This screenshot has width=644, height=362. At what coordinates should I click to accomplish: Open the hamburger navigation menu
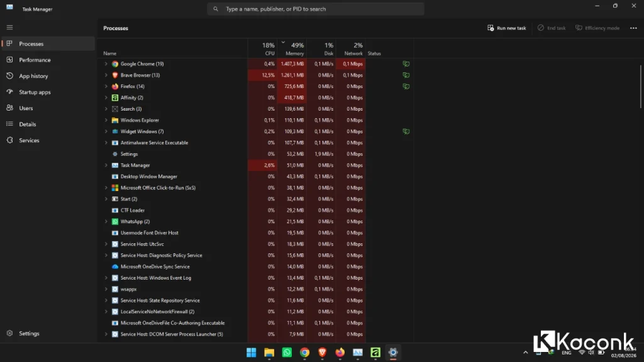tap(9, 28)
